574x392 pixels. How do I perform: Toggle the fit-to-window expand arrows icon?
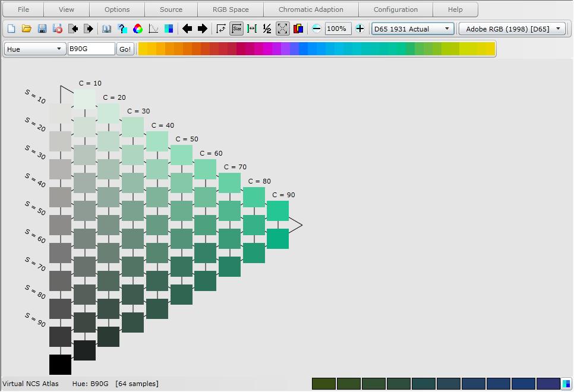283,29
